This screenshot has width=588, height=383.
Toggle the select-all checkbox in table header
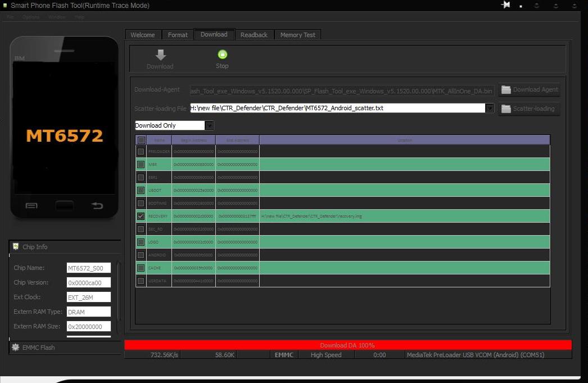click(x=141, y=140)
